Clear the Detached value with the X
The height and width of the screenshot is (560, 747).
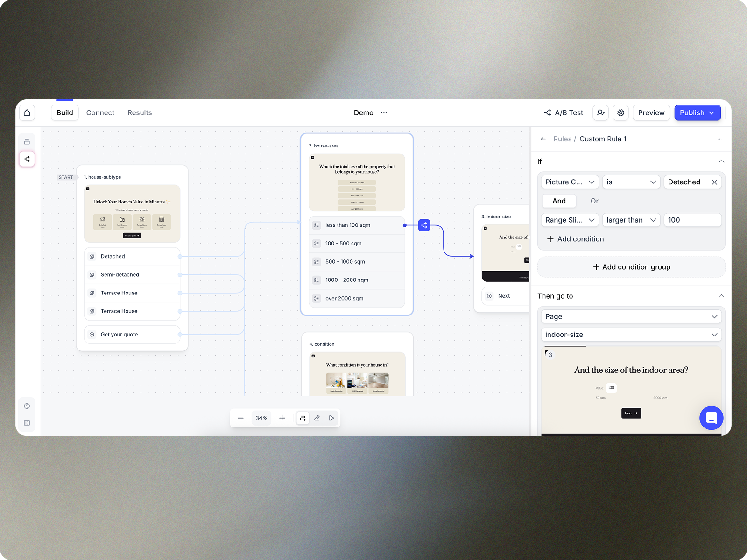(714, 182)
